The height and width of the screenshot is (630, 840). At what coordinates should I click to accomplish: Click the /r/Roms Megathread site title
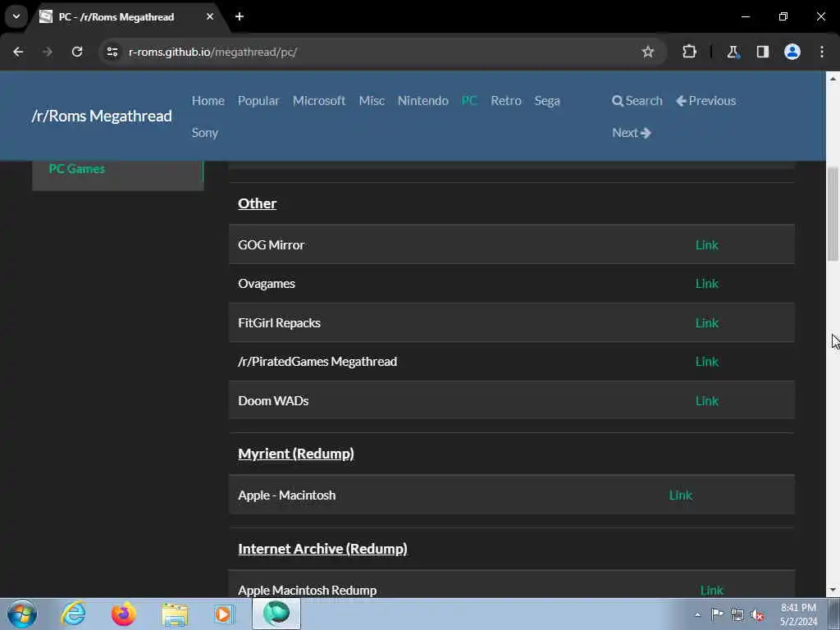pyautogui.click(x=101, y=116)
